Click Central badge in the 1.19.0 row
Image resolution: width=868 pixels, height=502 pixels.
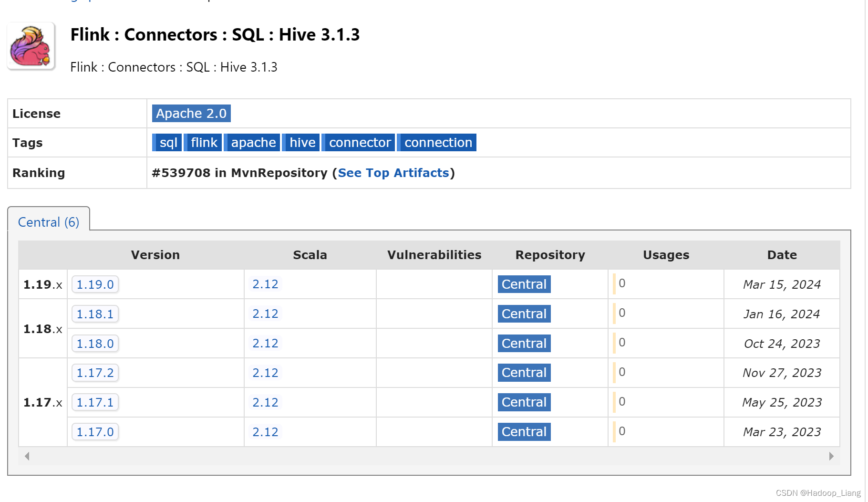pyautogui.click(x=524, y=284)
